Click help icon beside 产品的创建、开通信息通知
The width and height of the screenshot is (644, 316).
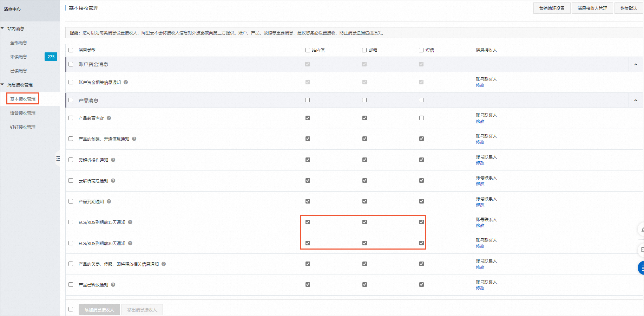pos(134,139)
